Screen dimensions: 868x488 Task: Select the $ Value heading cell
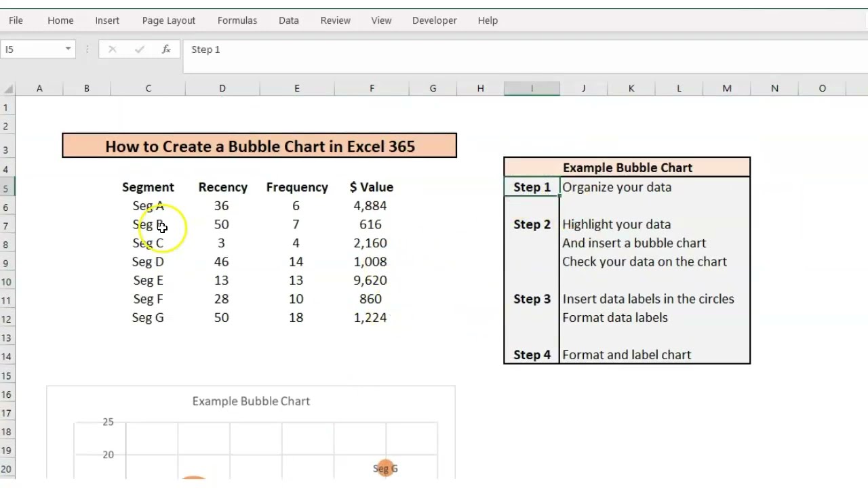[x=372, y=187]
